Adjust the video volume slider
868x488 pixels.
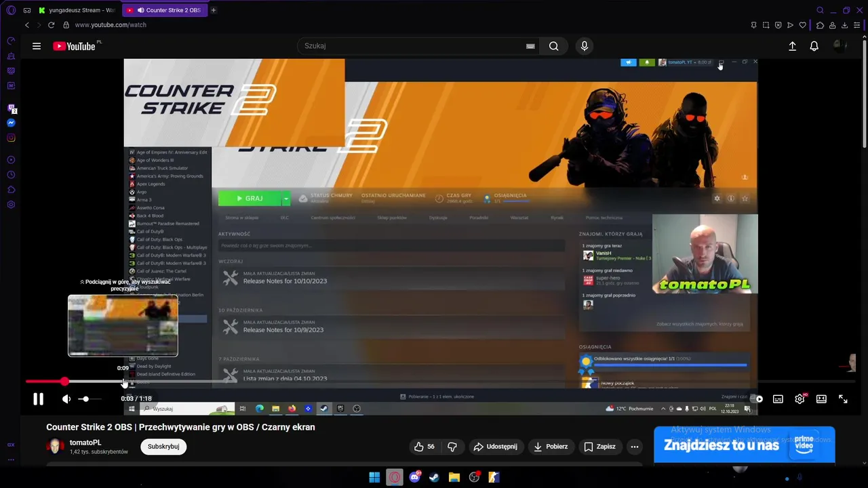90,399
